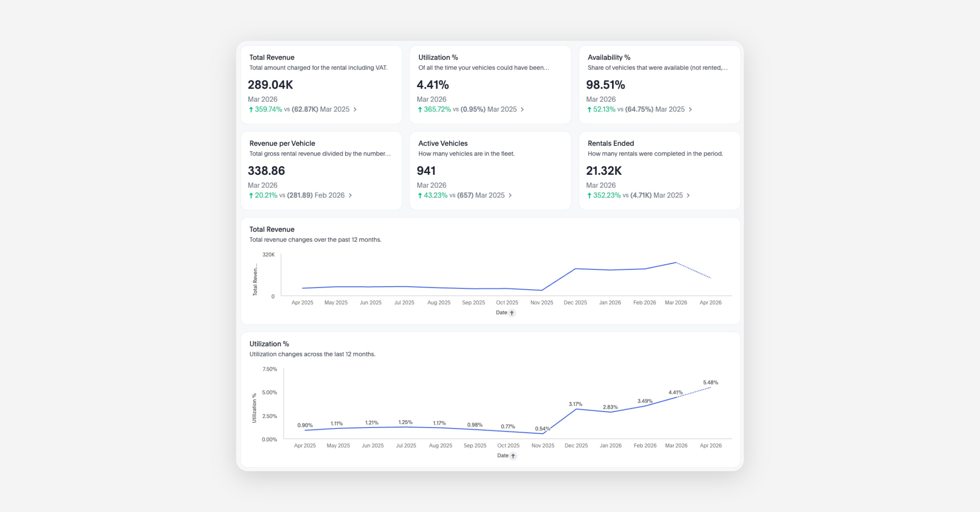Click the Utilization % chart title
Image resolution: width=980 pixels, height=512 pixels.
(x=269, y=344)
